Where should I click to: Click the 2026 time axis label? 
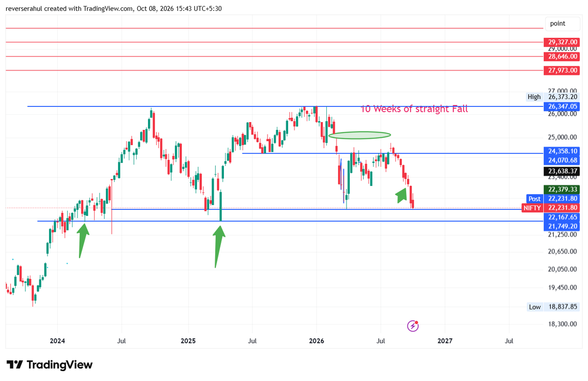(x=317, y=341)
